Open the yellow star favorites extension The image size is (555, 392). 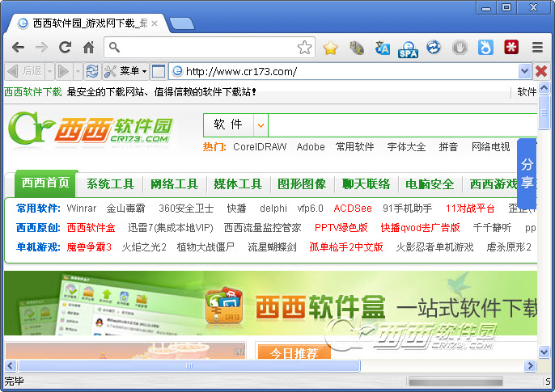pos(330,48)
